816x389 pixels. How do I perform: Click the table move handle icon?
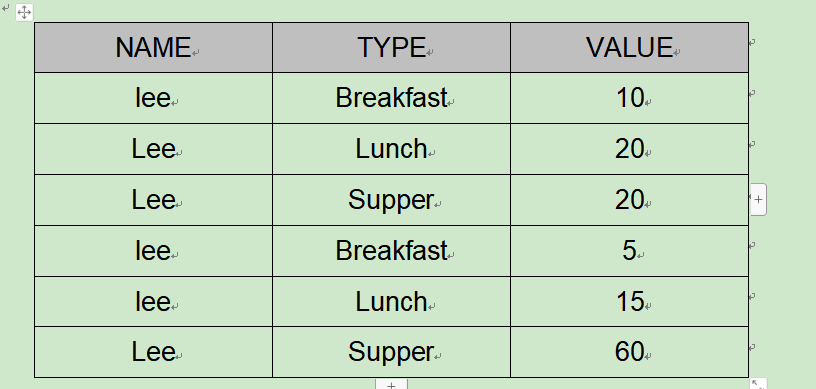[24, 12]
